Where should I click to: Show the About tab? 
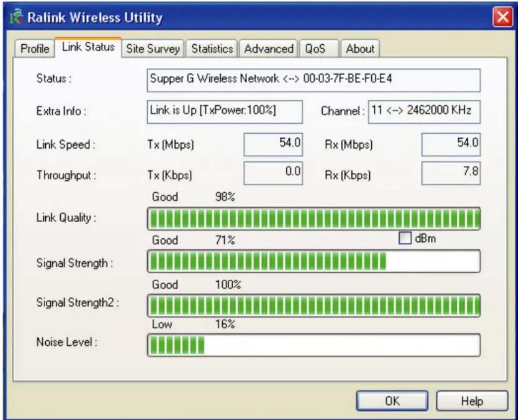(x=360, y=49)
